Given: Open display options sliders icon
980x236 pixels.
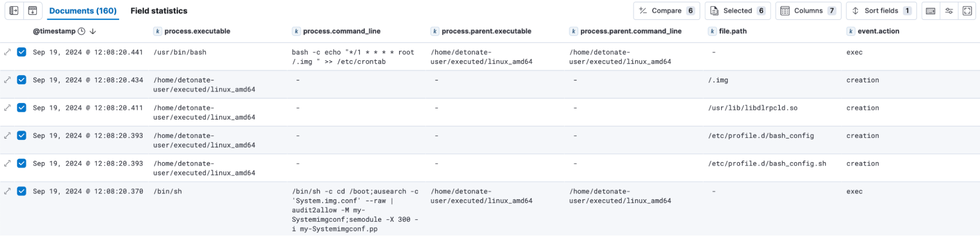Looking at the screenshot, I should point(949,11).
